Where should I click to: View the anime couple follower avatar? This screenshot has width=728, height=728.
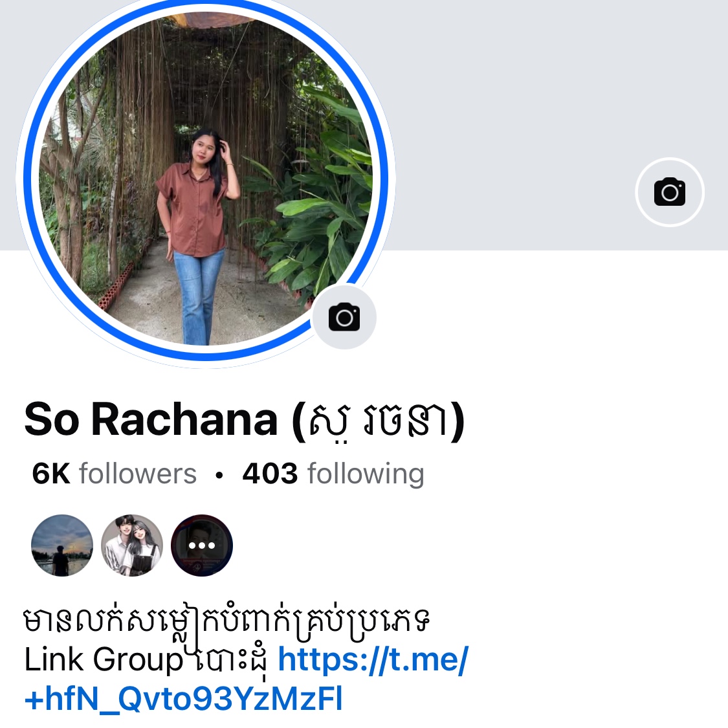[132, 545]
